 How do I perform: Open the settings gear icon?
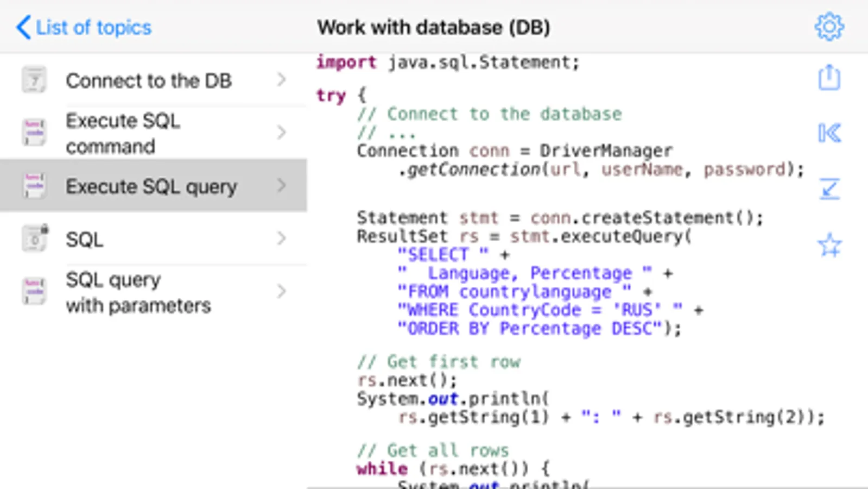[x=829, y=27]
